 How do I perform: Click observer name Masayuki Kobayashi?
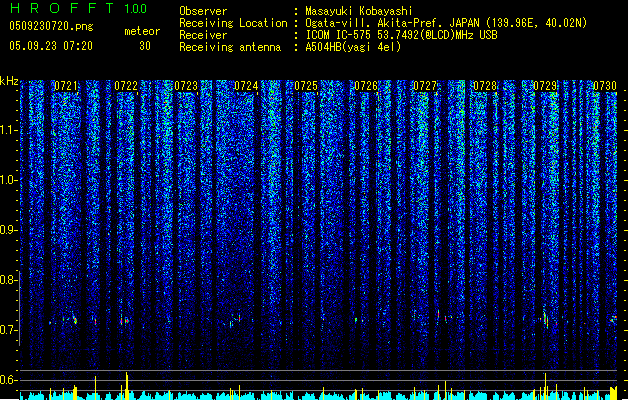pos(359,11)
